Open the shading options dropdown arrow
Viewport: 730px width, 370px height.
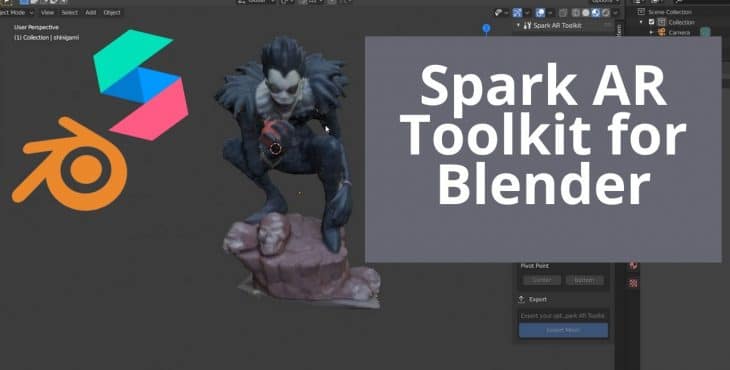click(x=615, y=13)
